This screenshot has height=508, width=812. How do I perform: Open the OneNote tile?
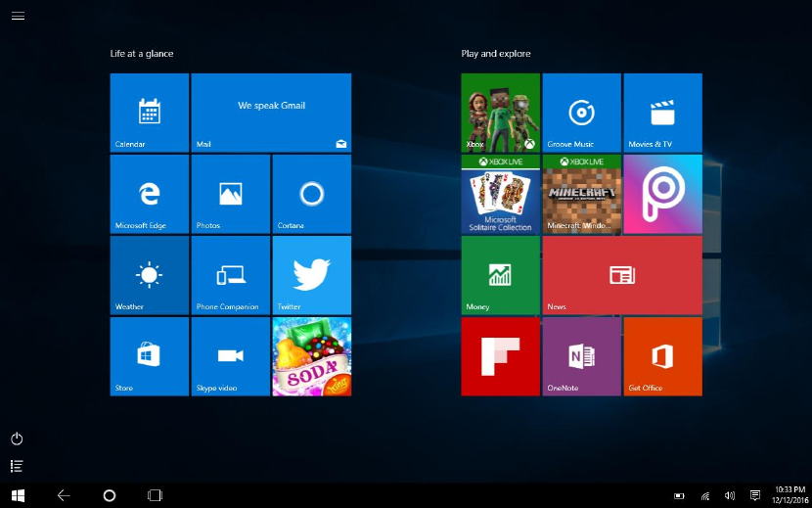tap(581, 356)
